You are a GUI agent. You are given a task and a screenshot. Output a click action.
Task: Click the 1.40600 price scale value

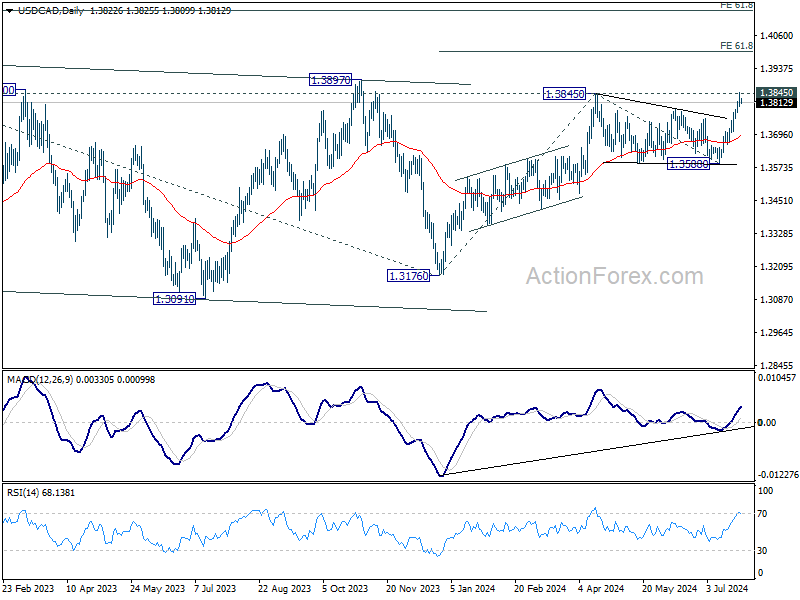(777, 36)
